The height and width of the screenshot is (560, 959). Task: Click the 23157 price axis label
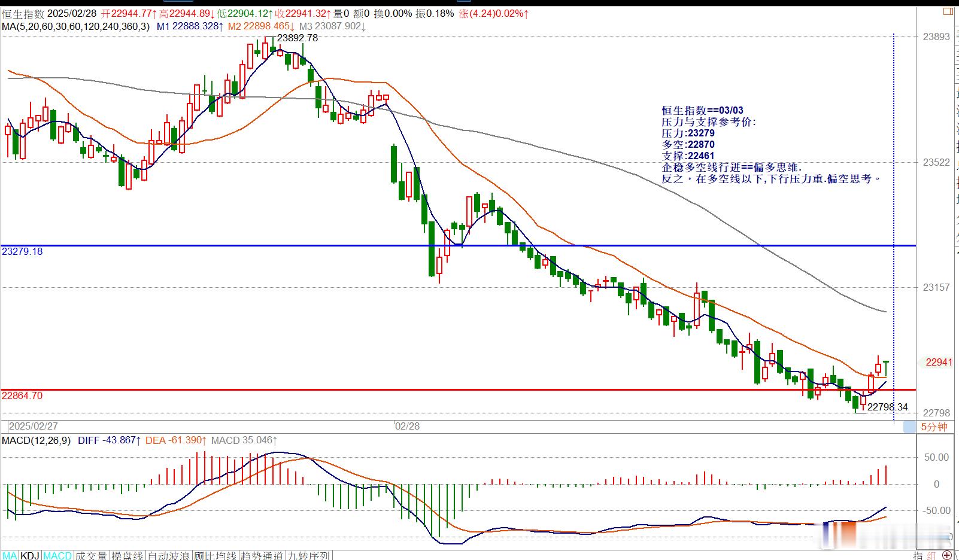[936, 287]
